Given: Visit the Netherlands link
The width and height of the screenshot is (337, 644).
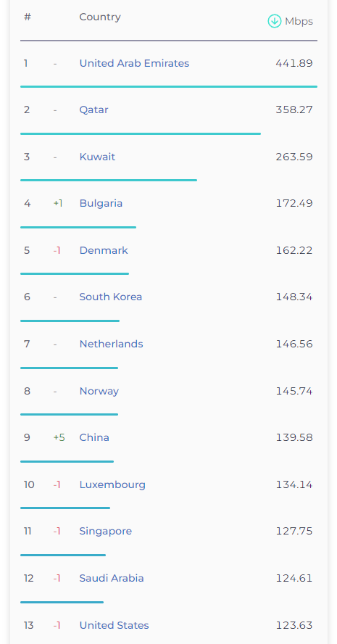Looking at the screenshot, I should click(x=111, y=344).
